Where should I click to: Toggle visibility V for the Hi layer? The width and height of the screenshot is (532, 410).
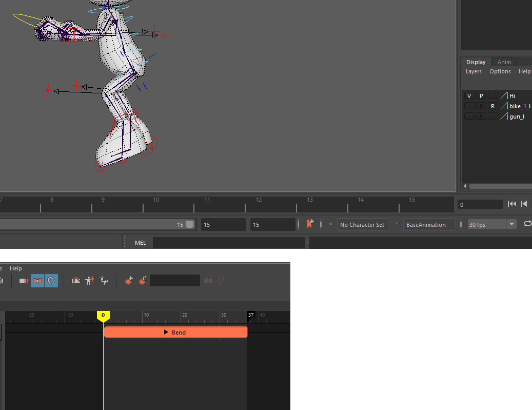click(x=469, y=95)
